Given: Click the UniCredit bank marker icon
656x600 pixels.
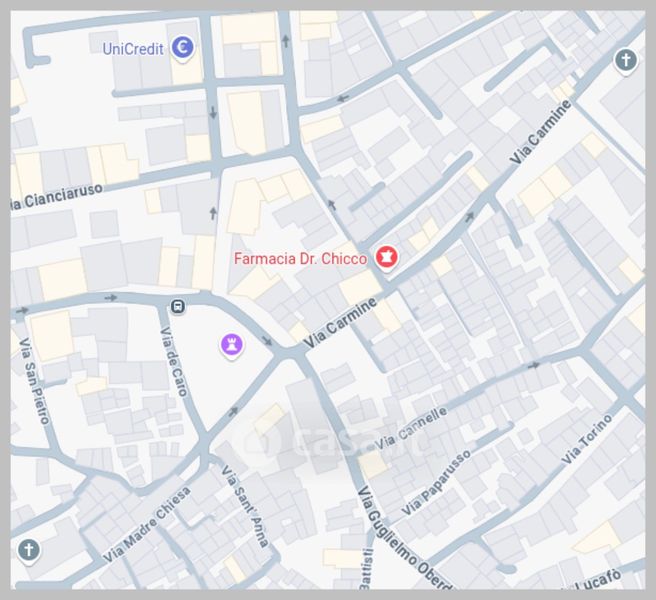Looking at the screenshot, I should (x=182, y=48).
